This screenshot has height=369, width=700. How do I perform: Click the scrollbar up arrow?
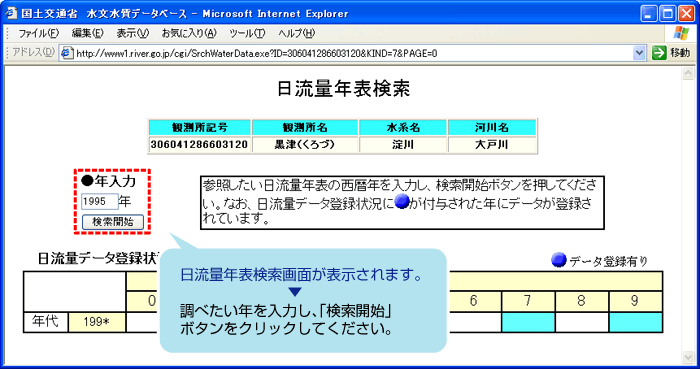tap(688, 73)
